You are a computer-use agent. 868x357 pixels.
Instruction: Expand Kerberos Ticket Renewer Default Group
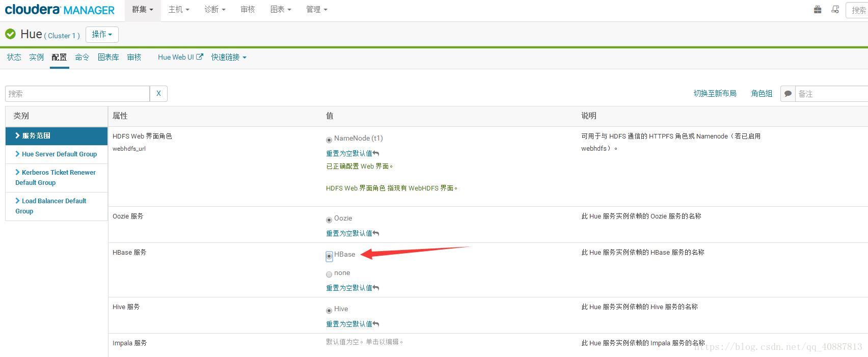57,177
